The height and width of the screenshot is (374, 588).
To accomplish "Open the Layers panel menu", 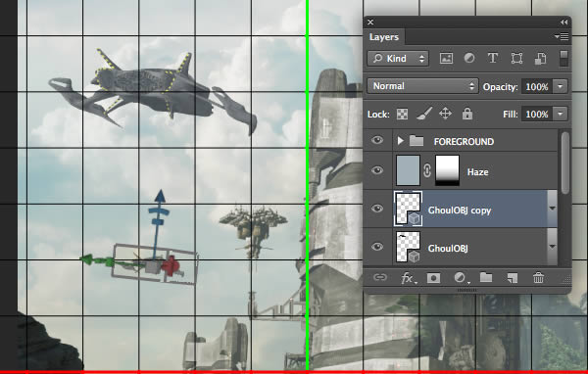I will point(562,36).
